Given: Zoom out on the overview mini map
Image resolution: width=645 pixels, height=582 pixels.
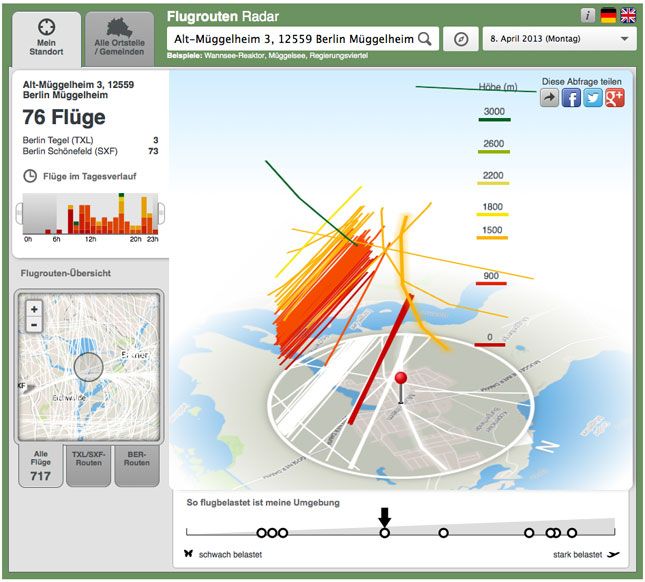Looking at the screenshot, I should pyautogui.click(x=34, y=325).
